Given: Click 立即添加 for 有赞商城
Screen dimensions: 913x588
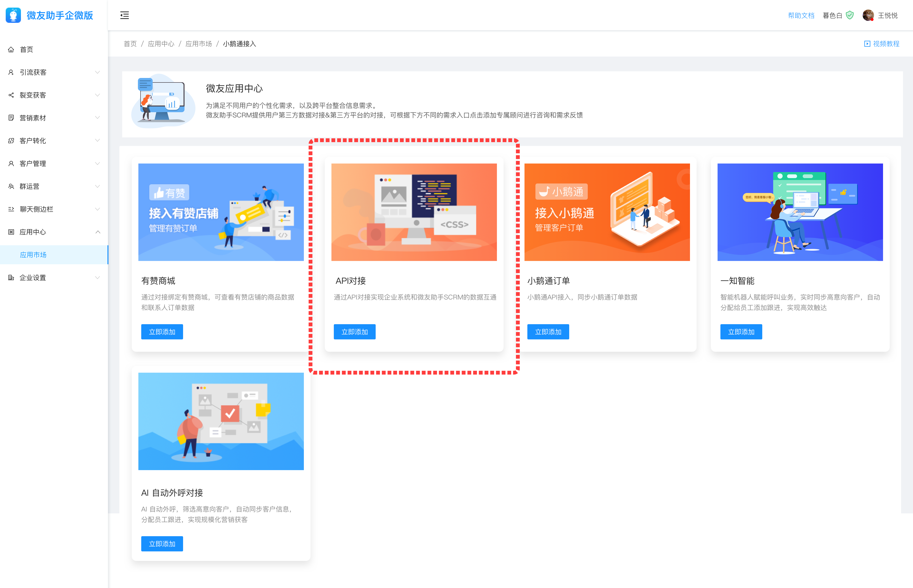Looking at the screenshot, I should click(162, 332).
